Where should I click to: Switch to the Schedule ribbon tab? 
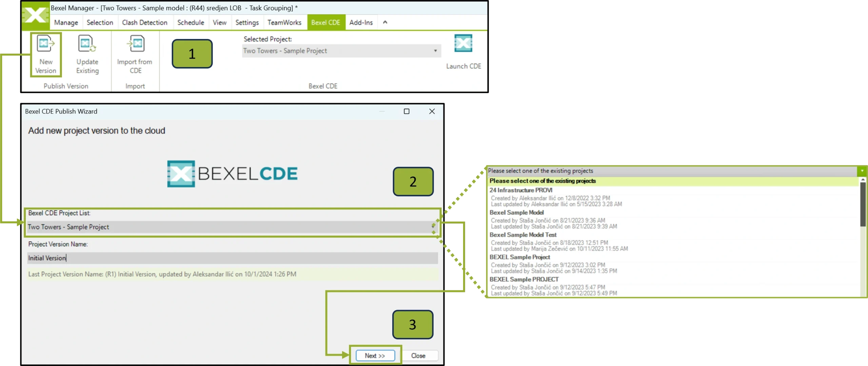(191, 22)
